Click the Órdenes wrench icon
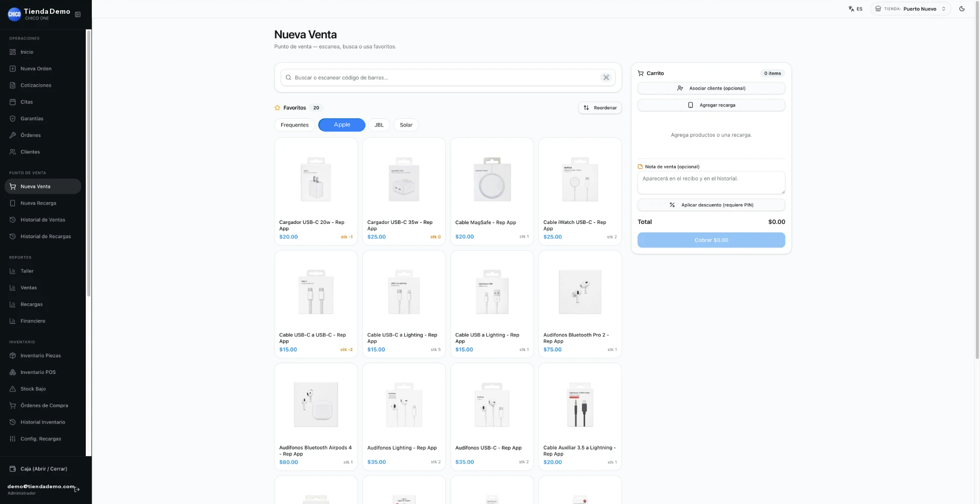980x504 pixels. point(13,135)
